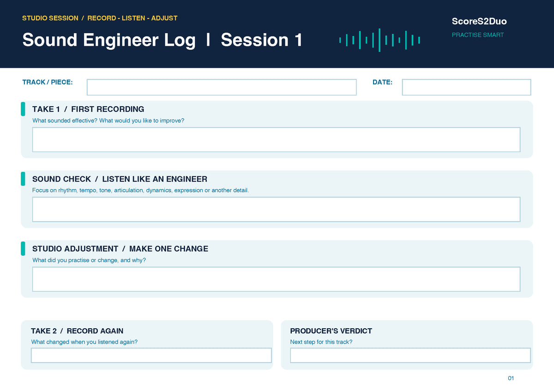This screenshot has width=554, height=392.
Task: Click the ScoreS2Duo brand name
Action: pos(479,21)
